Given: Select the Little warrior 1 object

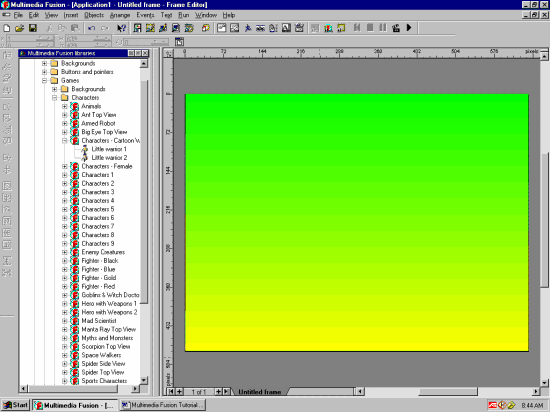Looking at the screenshot, I should tap(109, 149).
